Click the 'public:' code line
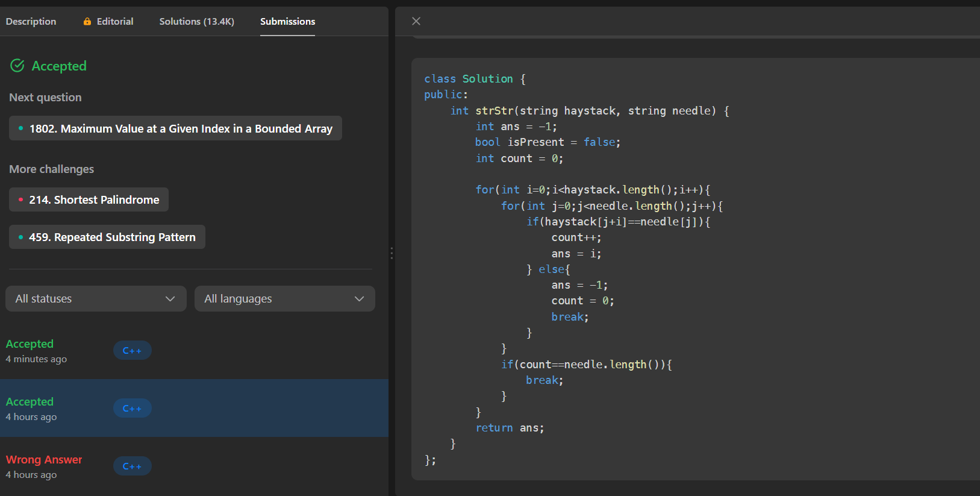The height and width of the screenshot is (496, 980). [446, 95]
